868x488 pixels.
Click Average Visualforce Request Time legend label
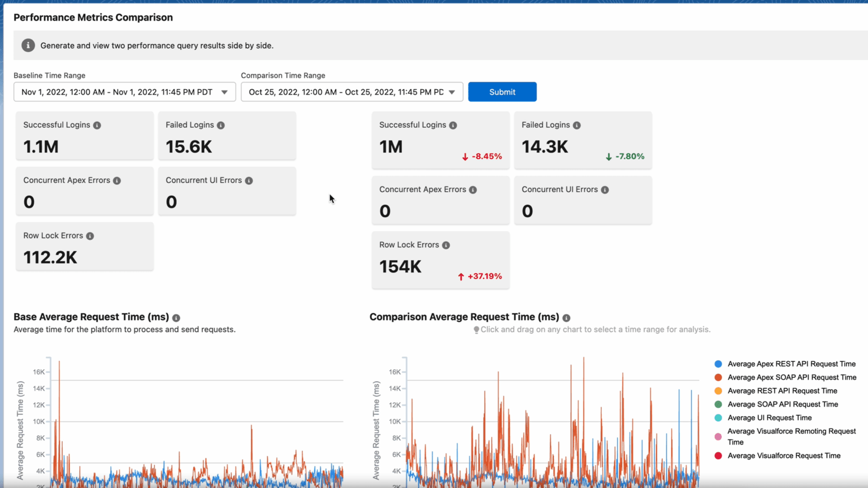[784, 456]
